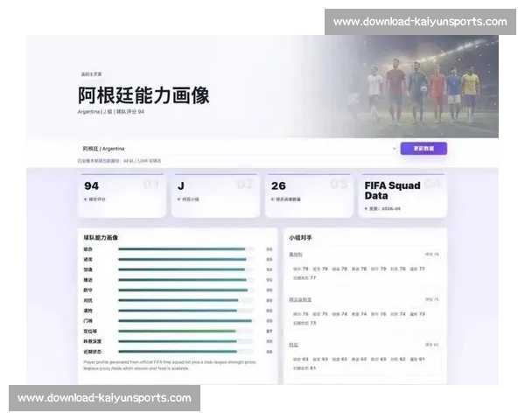Click the 进攻 value 95
Screen dimensions: 525x420
pyautogui.click(x=269, y=259)
